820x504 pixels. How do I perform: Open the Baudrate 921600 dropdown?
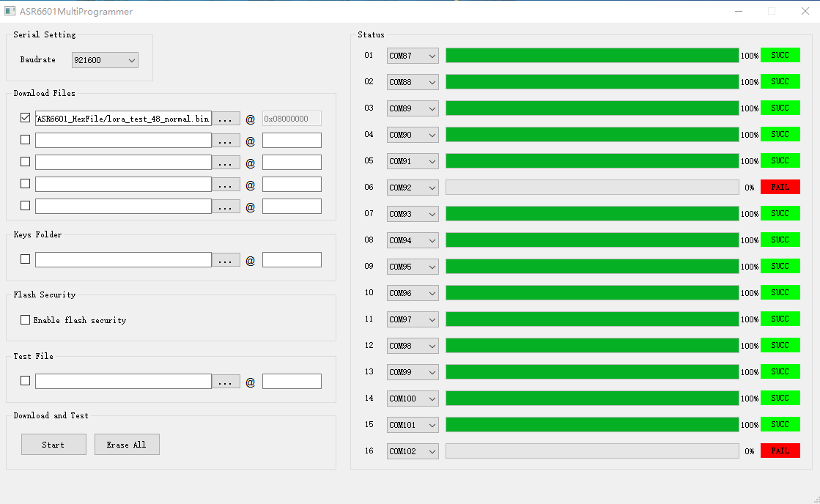tap(105, 60)
